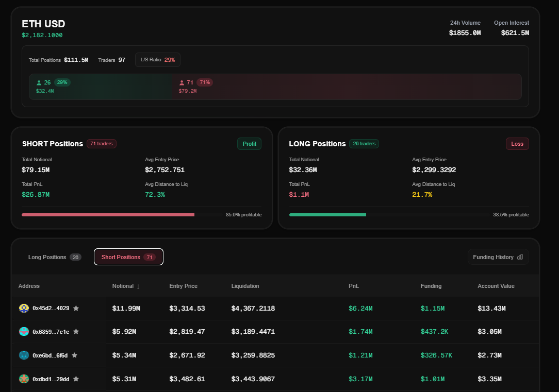Click avatar icon for address 0x45d2...4029

pos(24,308)
